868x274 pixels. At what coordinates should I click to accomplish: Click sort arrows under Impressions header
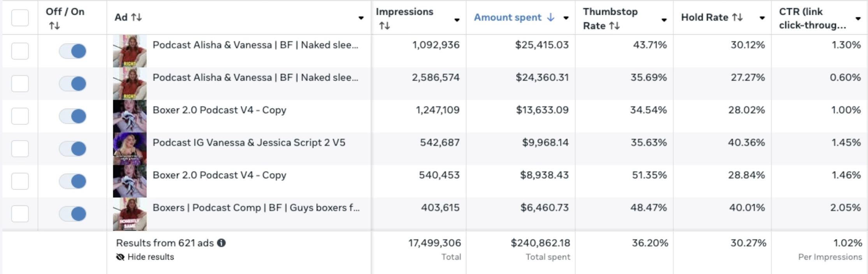384,26
